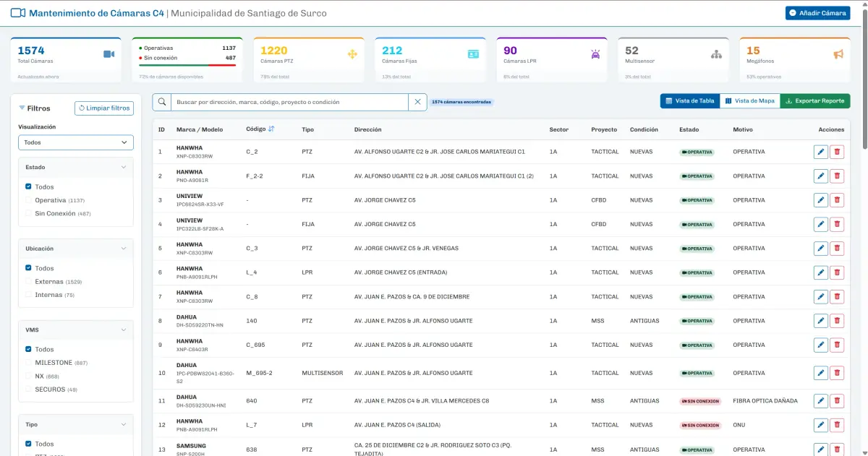Edit camera row 13 SAMSUNG 638
The image size is (868, 456).
820,449
